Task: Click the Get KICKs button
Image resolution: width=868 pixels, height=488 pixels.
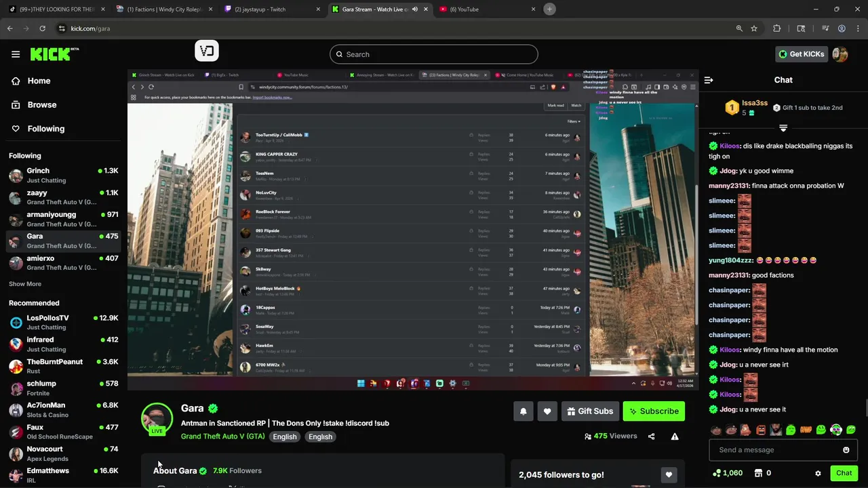Action: [x=801, y=54]
